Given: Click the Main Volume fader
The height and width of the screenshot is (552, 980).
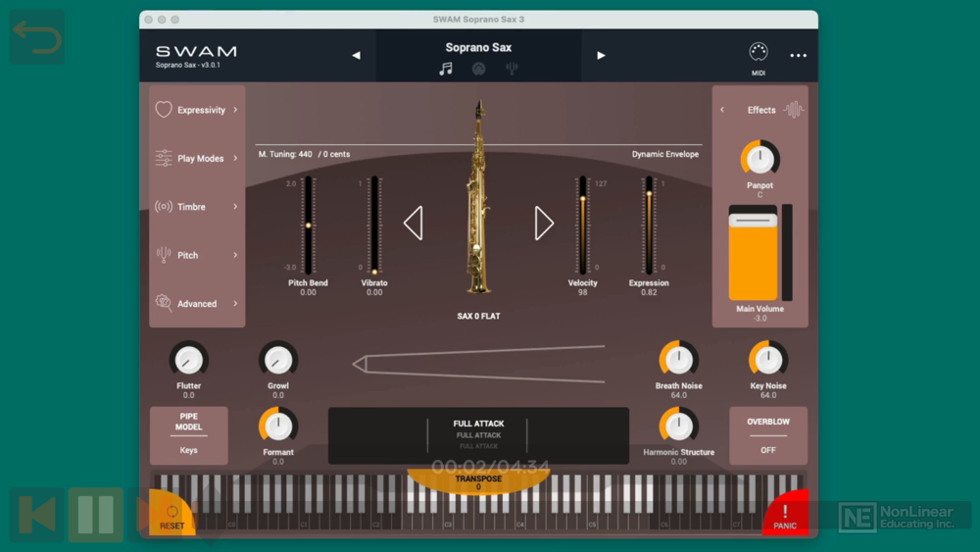Looking at the screenshot, I should (753, 221).
